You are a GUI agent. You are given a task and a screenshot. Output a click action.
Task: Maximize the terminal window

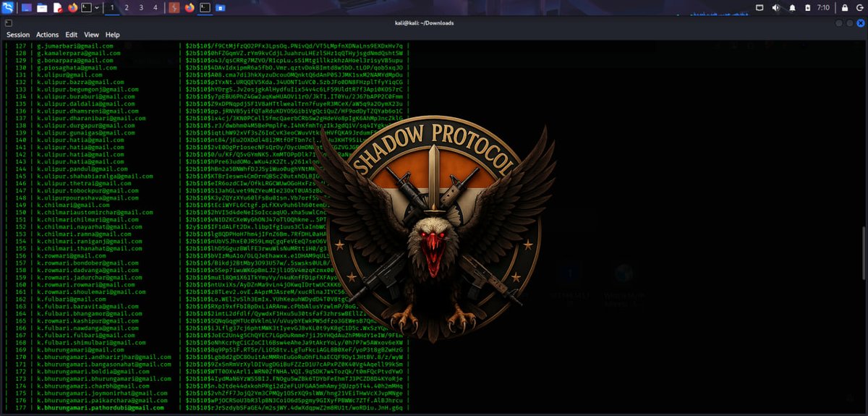click(850, 22)
